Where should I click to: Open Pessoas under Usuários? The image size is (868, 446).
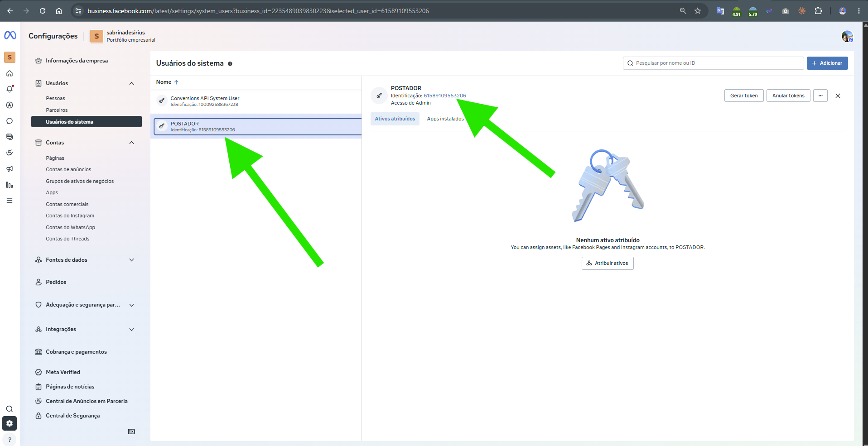(x=55, y=98)
